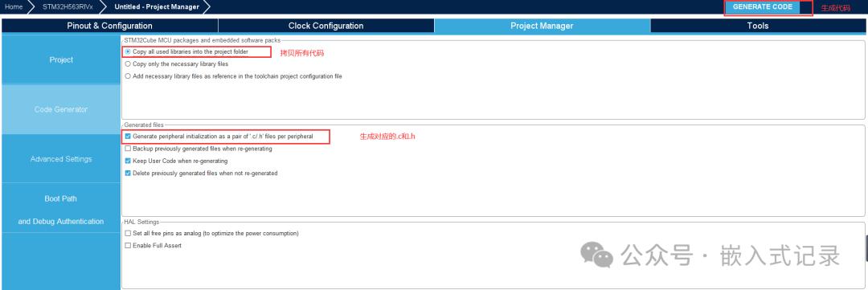
Task: Open the Tools tab
Action: [x=758, y=26]
